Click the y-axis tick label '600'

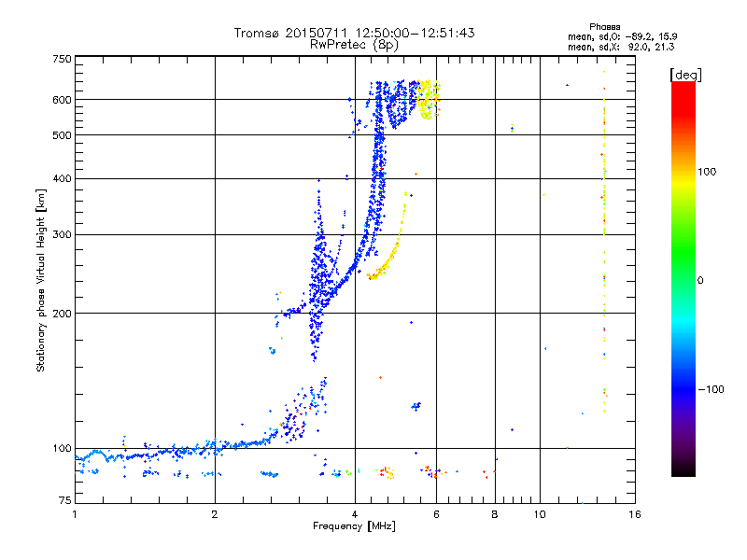click(x=62, y=100)
